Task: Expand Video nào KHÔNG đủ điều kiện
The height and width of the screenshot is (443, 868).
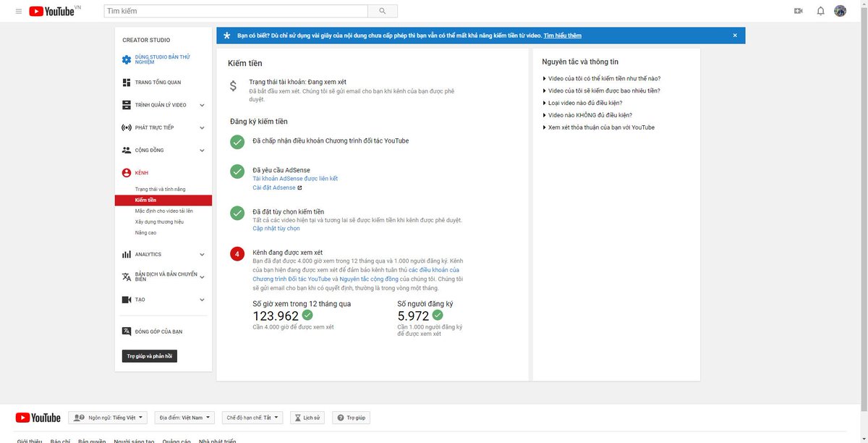Action: [x=587, y=115]
